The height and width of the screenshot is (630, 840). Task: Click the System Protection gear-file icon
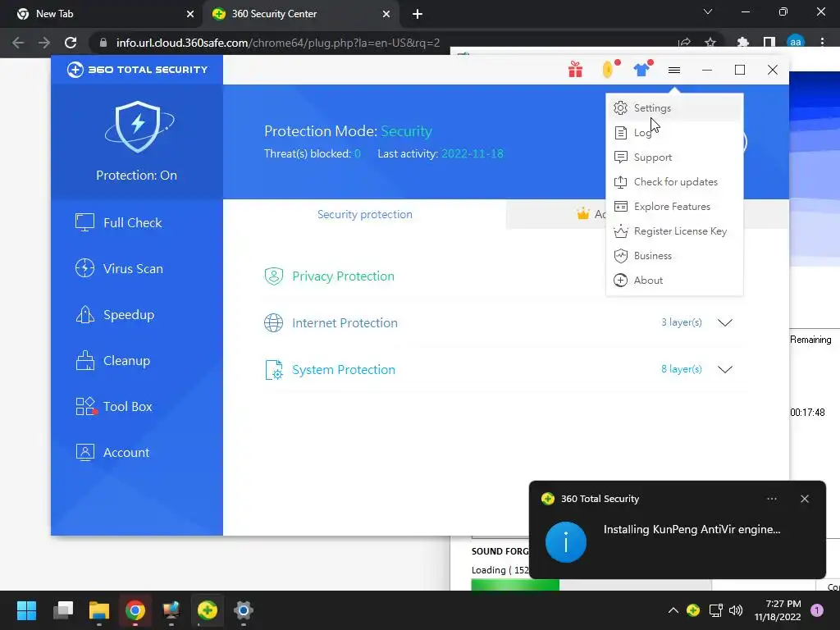[274, 370]
